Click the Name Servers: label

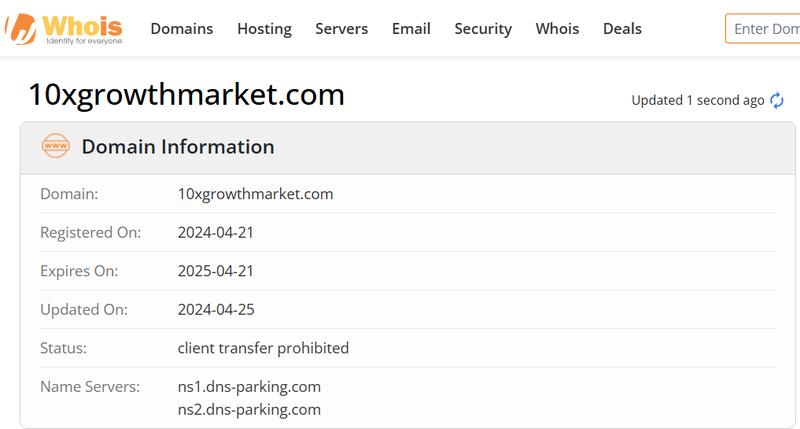pos(90,387)
